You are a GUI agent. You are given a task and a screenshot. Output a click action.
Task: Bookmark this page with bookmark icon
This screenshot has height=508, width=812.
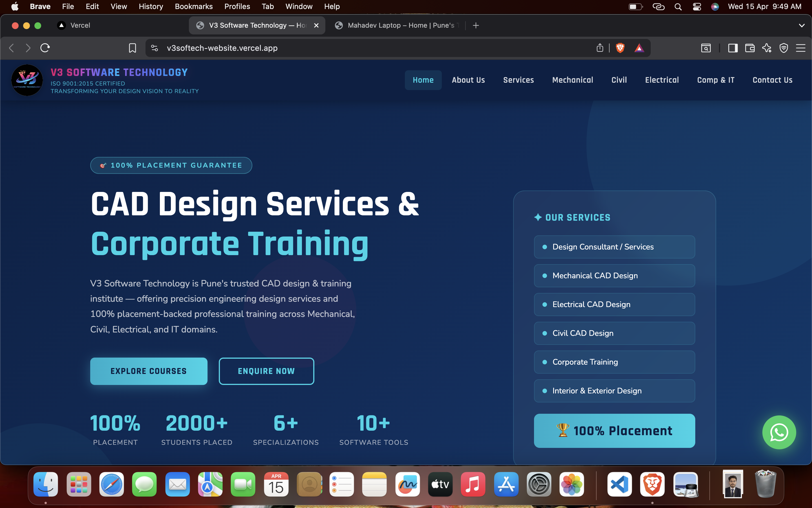tap(132, 48)
